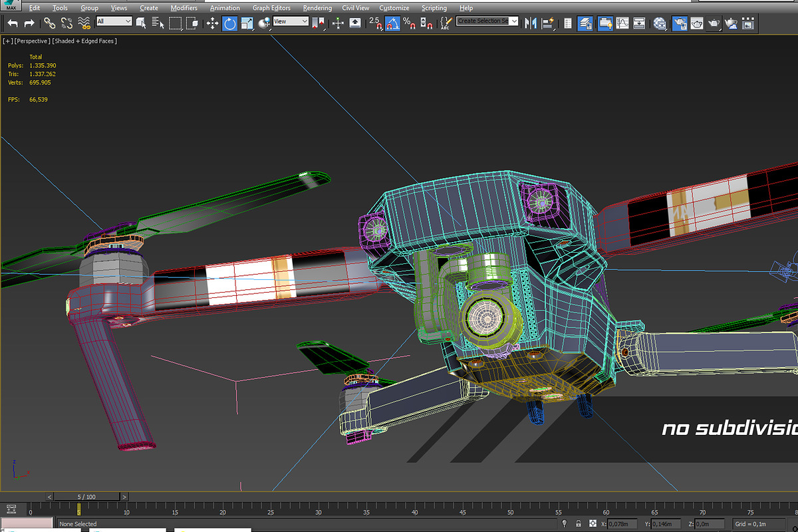The image size is (798, 532).
Task: Activate the Select and Rotate tool
Action: [x=229, y=23]
